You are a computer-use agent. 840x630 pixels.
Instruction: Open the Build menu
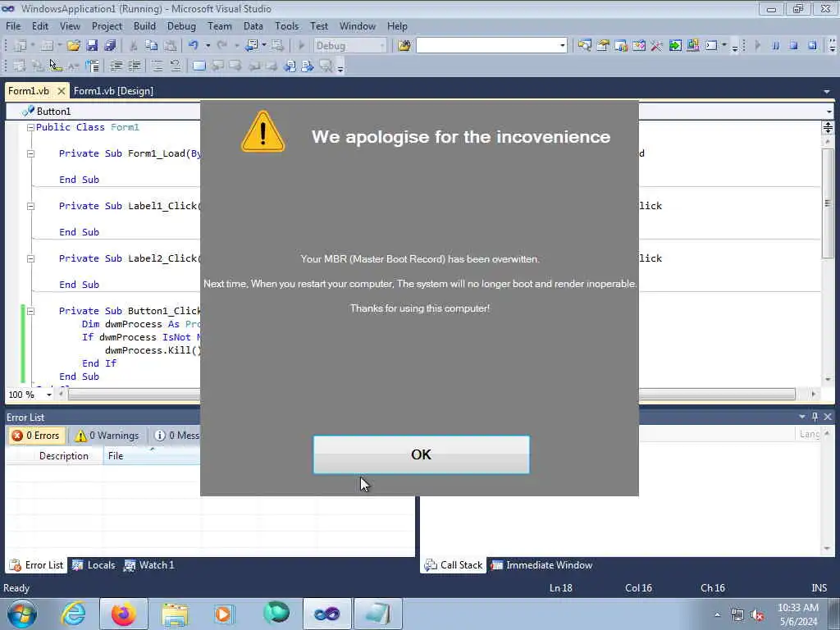pyautogui.click(x=144, y=26)
